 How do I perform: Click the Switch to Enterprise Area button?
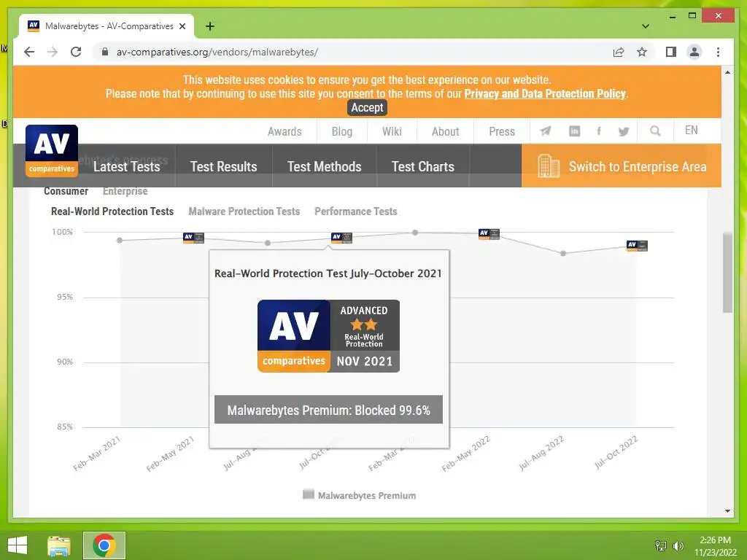coord(622,166)
